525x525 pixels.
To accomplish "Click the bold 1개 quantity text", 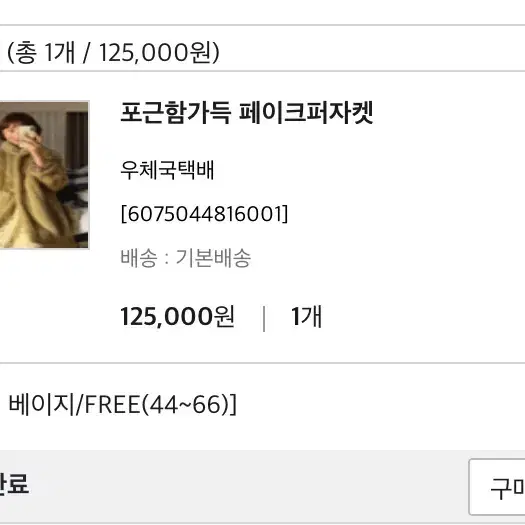I will coord(307,316).
